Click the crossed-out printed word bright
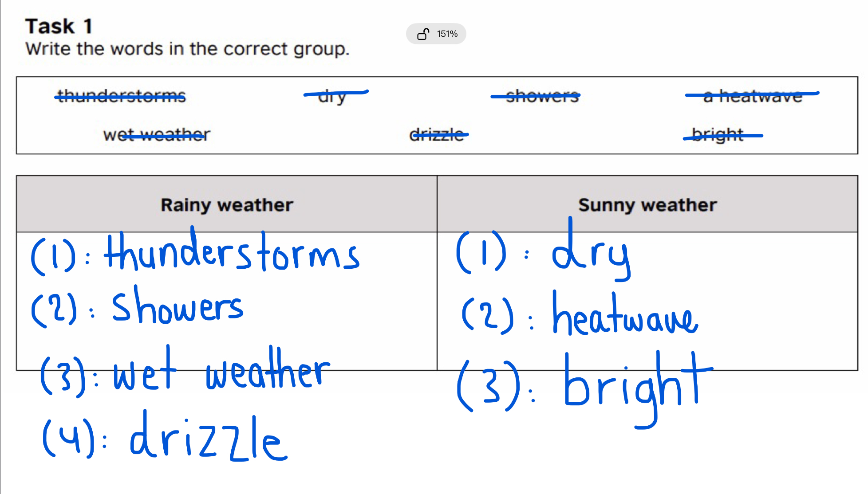The image size is (868, 494). click(718, 135)
